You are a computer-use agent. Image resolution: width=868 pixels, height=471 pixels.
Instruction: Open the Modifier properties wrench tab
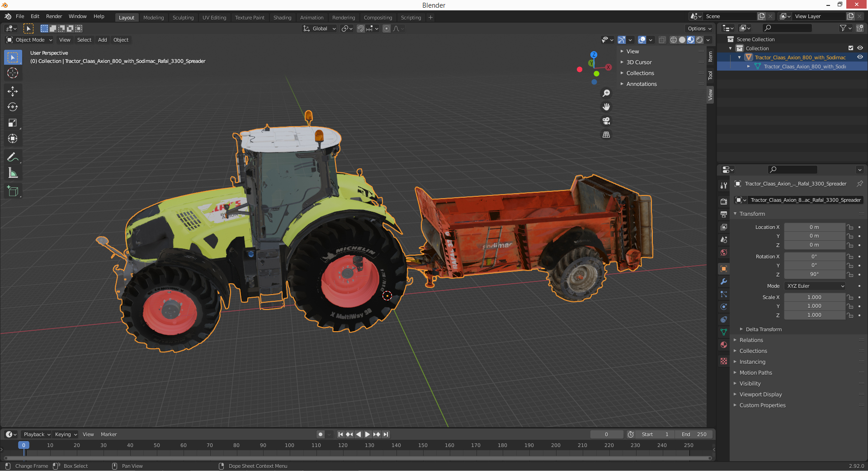pos(724,281)
